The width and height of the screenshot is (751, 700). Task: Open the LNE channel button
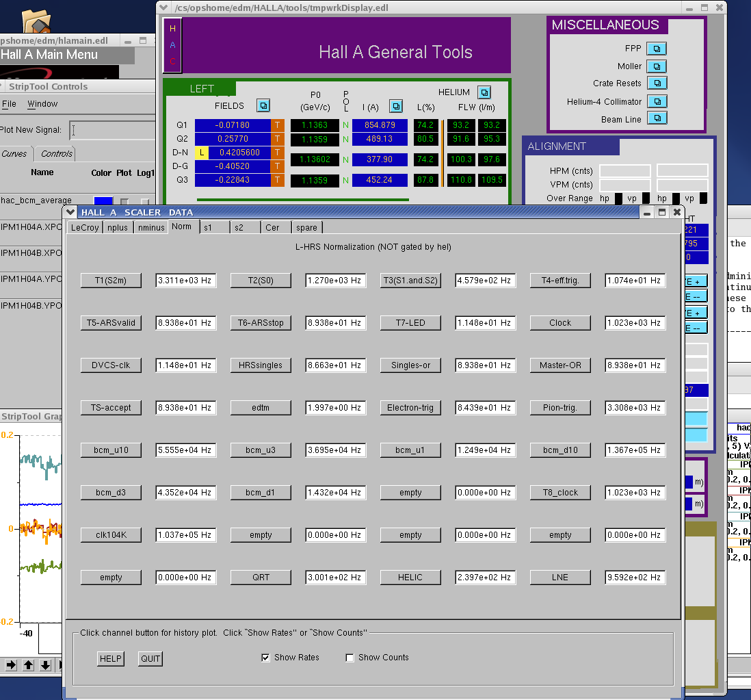click(560, 578)
